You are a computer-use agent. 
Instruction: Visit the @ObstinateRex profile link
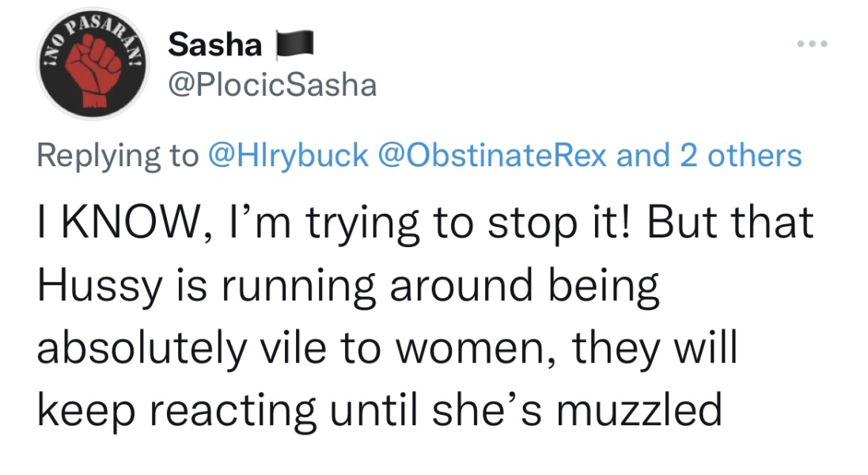(494, 155)
